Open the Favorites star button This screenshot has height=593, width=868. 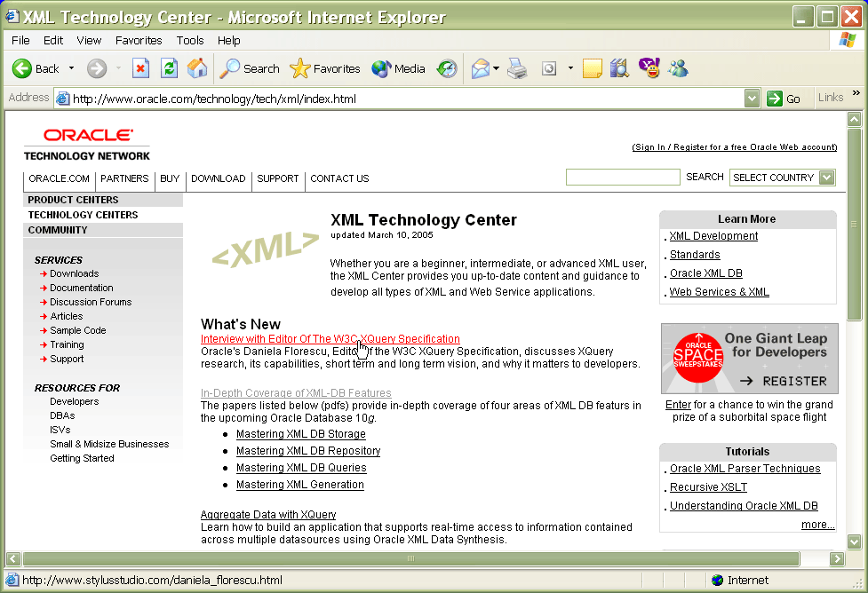coord(325,68)
